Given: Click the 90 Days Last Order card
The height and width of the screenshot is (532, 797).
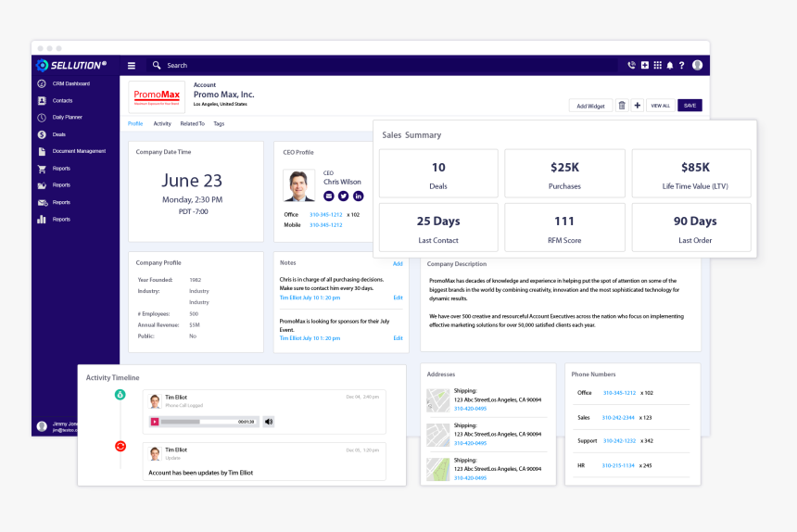Looking at the screenshot, I should (x=691, y=228).
